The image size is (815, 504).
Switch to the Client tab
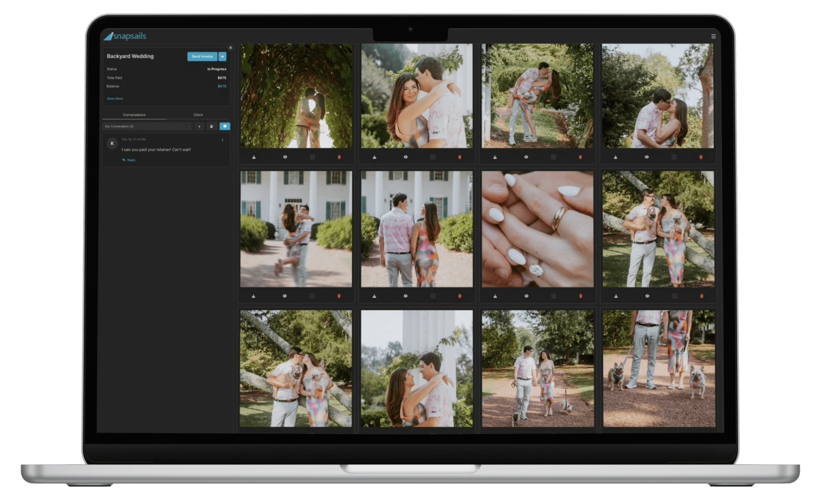198,115
